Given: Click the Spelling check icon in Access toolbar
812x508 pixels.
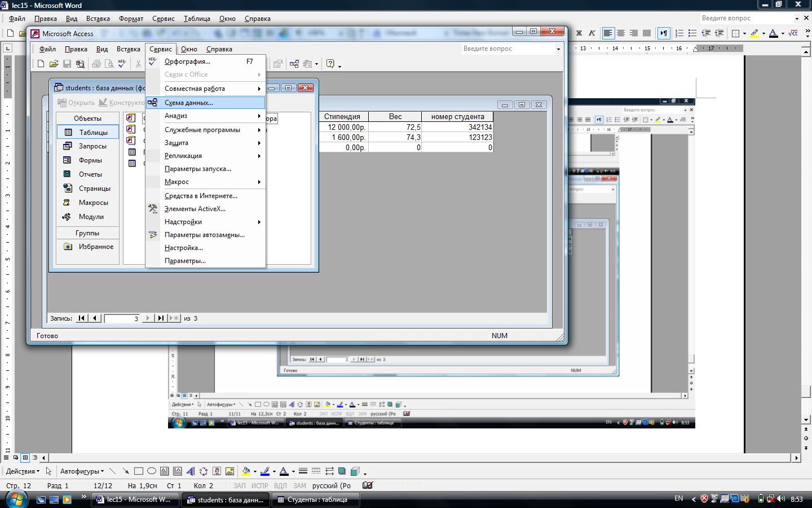Looking at the screenshot, I should [122, 64].
